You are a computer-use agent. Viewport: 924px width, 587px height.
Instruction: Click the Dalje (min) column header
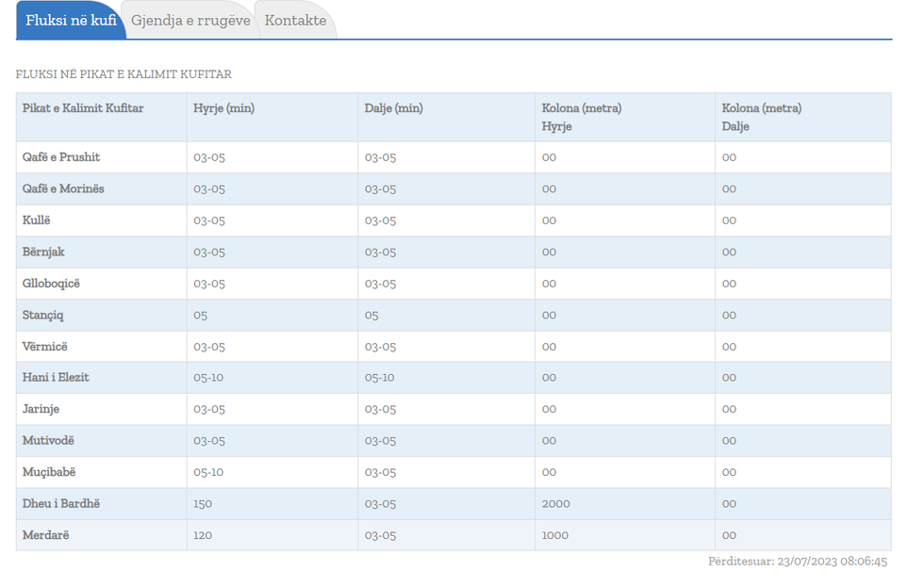coord(393,108)
